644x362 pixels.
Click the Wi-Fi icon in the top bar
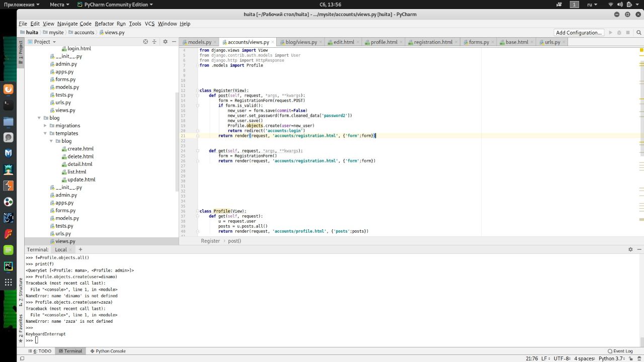click(x=611, y=5)
